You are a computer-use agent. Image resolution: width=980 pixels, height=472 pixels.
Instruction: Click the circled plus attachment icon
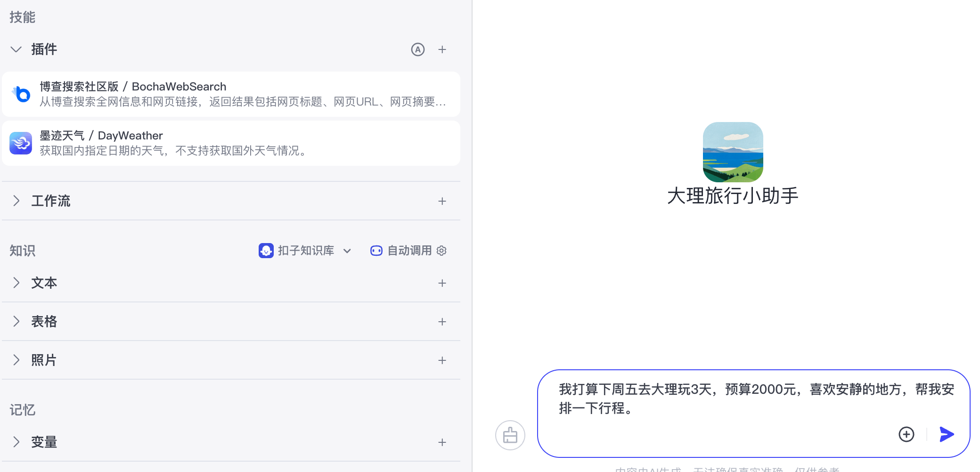coord(906,434)
